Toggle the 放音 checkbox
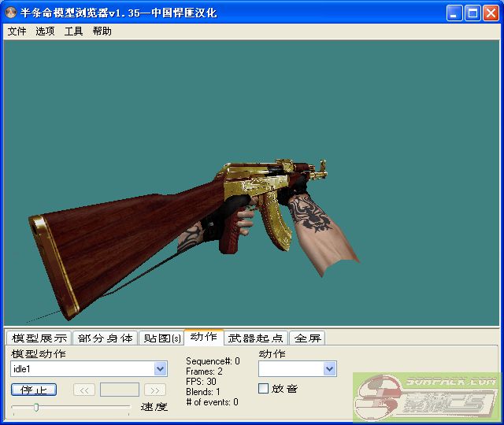Image resolution: width=504 pixels, height=425 pixels. pyautogui.click(x=263, y=388)
